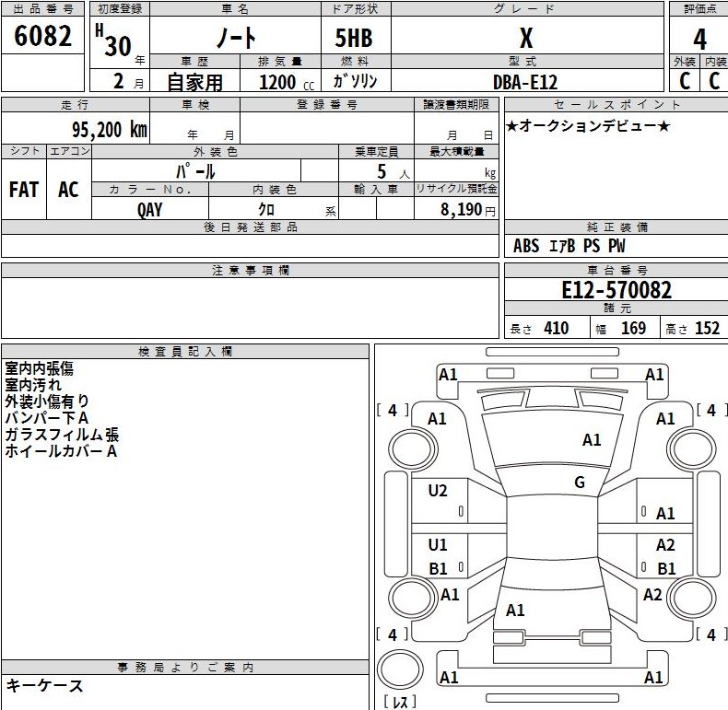The image size is (728, 710).
Task: Select the width value 169
Action: [x=633, y=328]
